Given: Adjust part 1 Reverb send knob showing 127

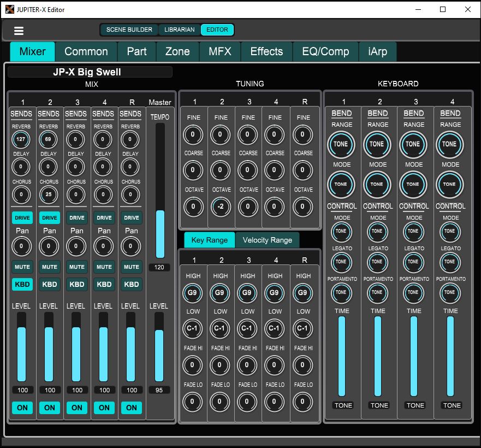Looking at the screenshot, I should pos(21,139).
